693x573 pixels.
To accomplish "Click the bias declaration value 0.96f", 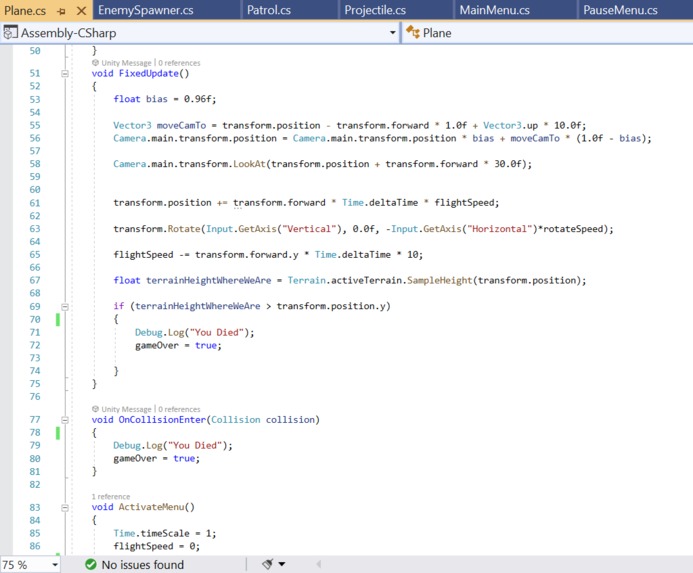I will (x=198, y=99).
